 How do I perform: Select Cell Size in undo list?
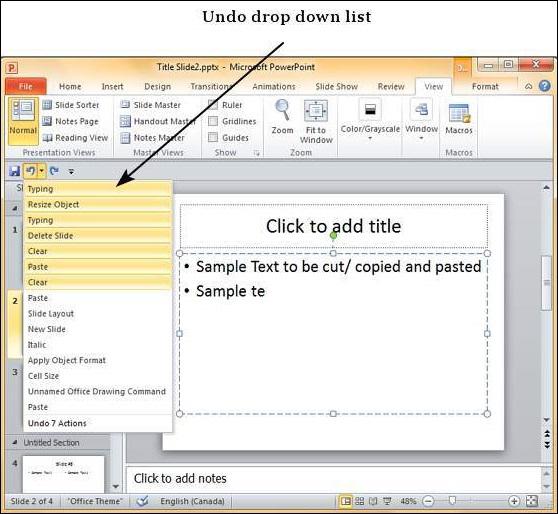tap(98, 376)
